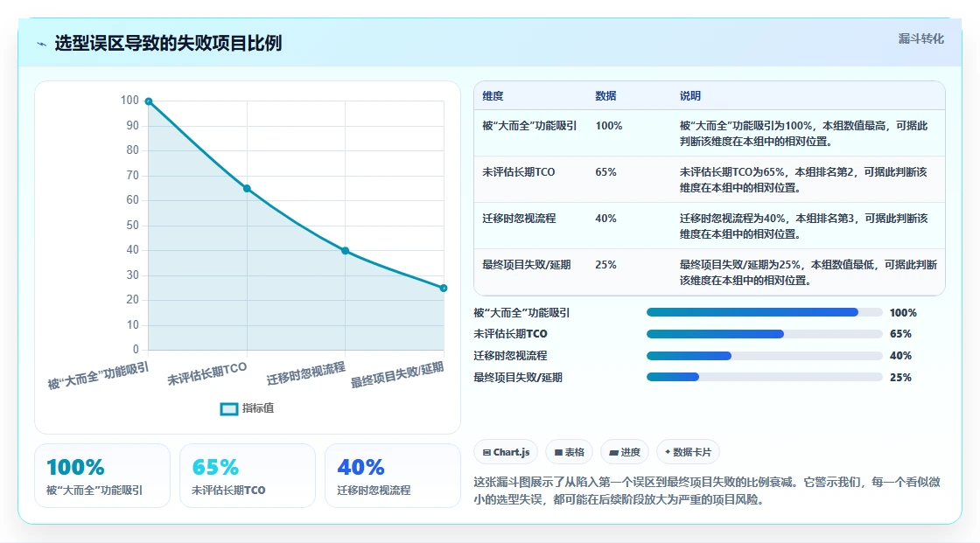Click the chart data point at 40

[x=345, y=251]
